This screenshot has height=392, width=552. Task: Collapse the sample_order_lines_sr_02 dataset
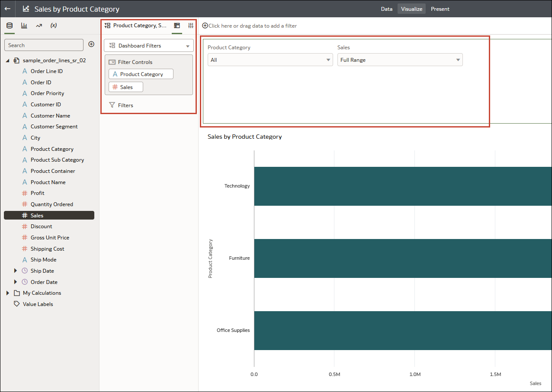pyautogui.click(x=7, y=61)
